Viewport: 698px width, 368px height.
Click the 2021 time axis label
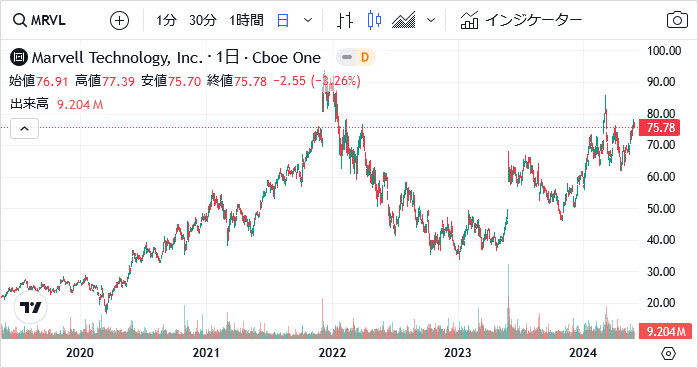[x=206, y=353]
